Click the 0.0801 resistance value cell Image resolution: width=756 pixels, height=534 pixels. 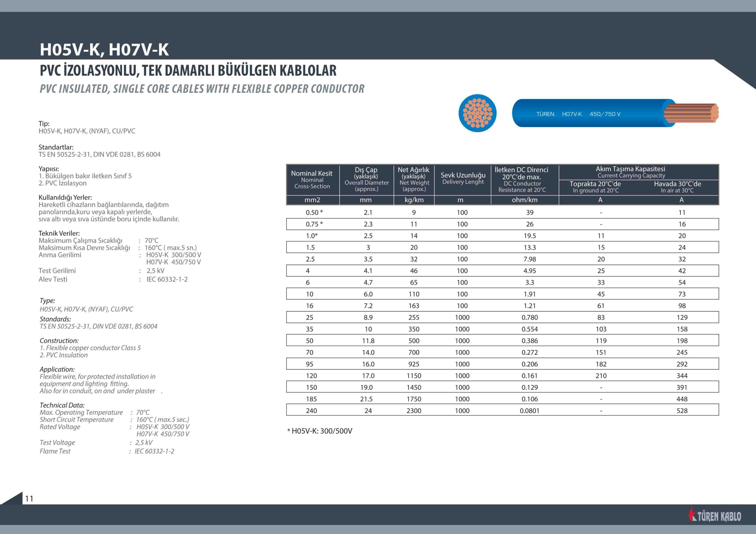pyautogui.click(x=529, y=411)
